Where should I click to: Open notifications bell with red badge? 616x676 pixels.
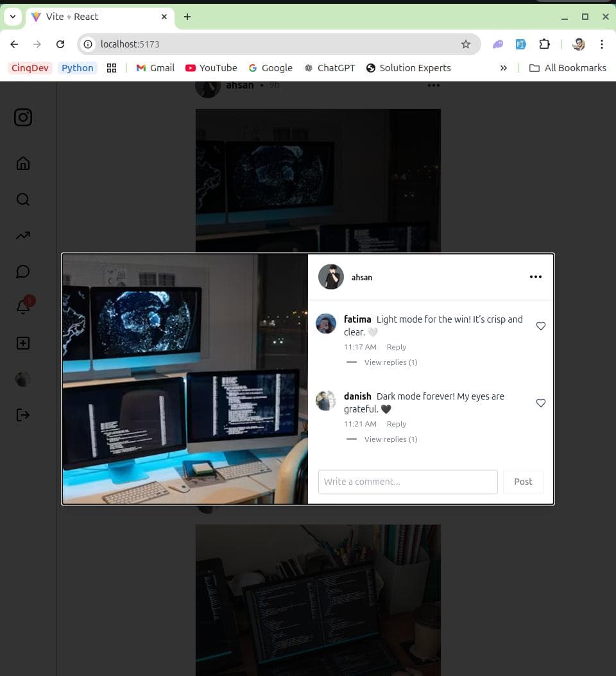pyautogui.click(x=23, y=307)
